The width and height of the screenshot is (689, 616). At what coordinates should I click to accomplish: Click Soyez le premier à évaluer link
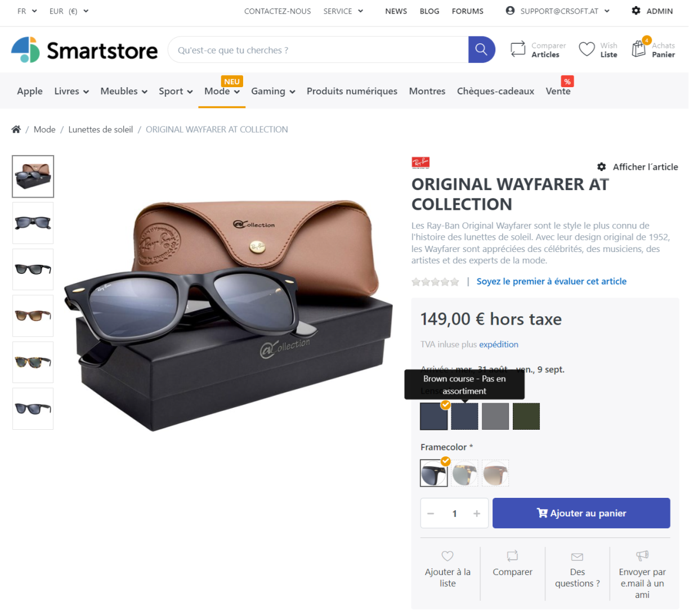[551, 281]
